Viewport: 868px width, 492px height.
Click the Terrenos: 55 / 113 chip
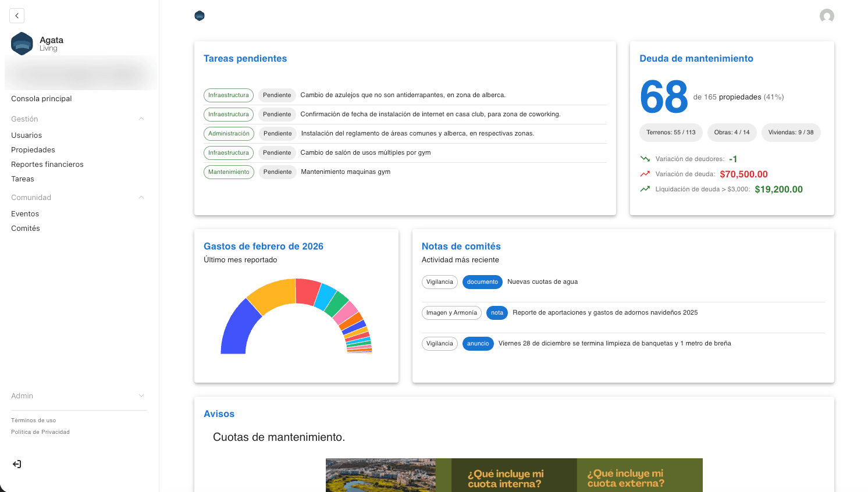pos(671,133)
